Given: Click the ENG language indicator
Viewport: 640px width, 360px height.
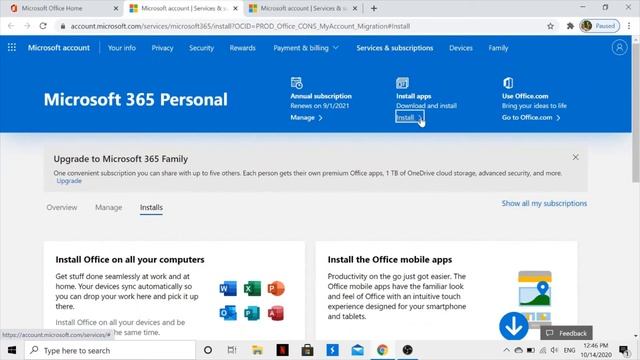Looking at the screenshot, I should (x=569, y=350).
